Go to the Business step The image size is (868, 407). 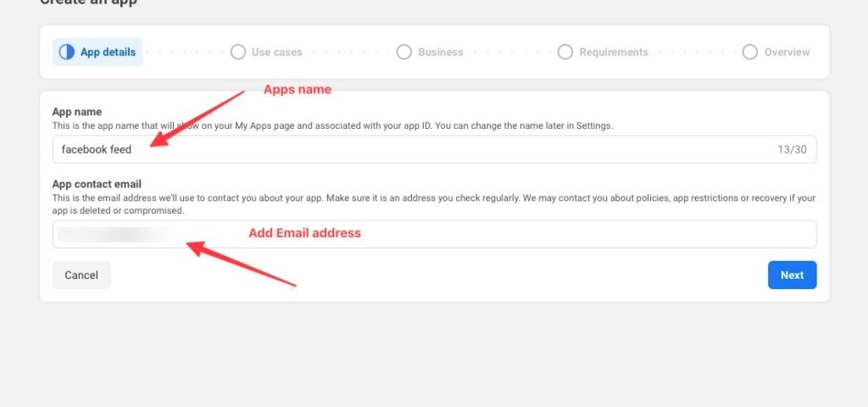tap(430, 52)
